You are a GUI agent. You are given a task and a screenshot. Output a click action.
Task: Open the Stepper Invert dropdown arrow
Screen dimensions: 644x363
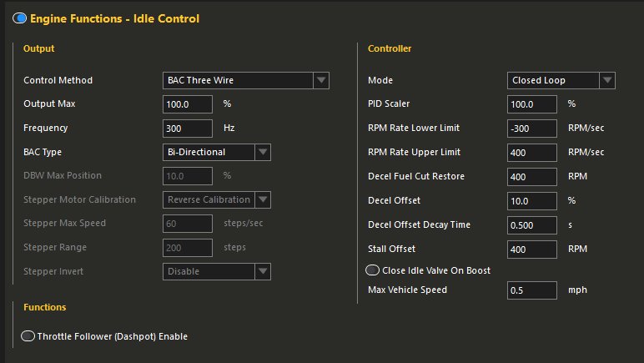pos(263,271)
